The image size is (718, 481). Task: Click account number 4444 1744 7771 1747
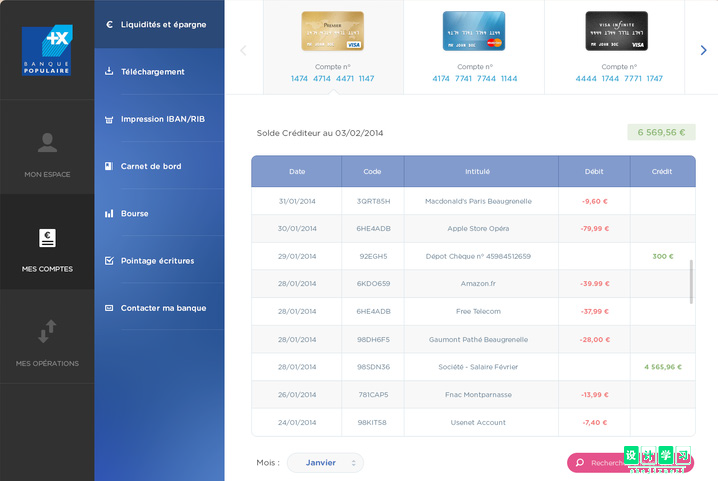(x=619, y=78)
